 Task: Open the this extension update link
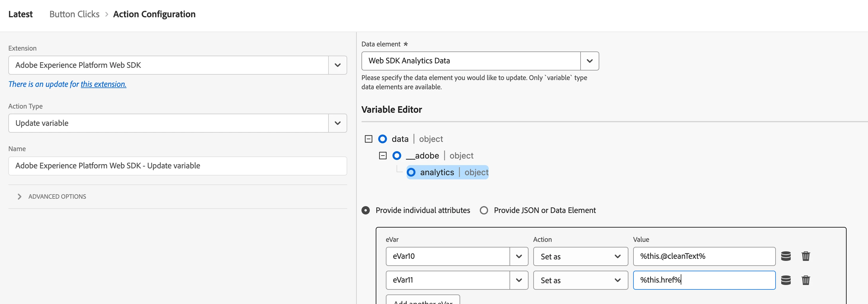coord(103,84)
